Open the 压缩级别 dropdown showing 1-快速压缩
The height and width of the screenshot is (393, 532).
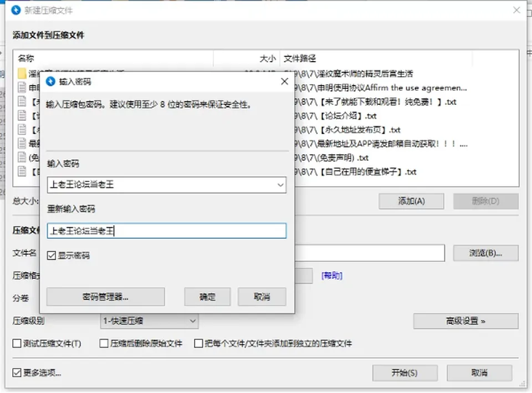pos(149,321)
